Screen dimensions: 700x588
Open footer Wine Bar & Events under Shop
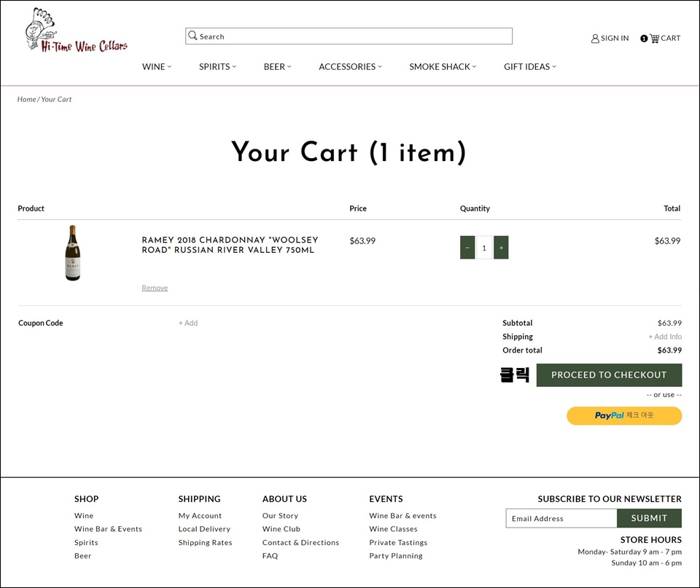tap(108, 529)
